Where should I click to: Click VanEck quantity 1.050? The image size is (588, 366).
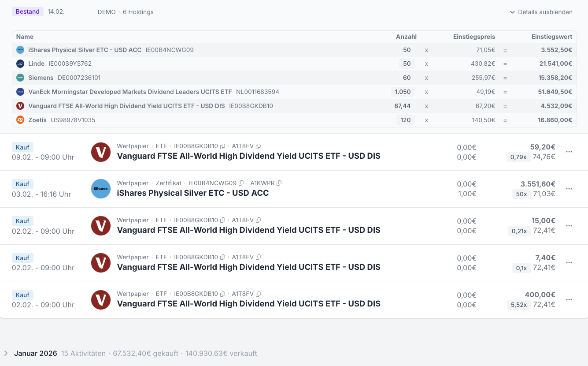[403, 92]
